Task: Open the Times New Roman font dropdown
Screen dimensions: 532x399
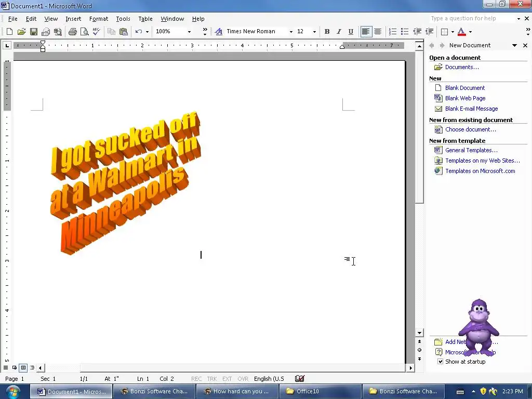Action: [x=291, y=32]
